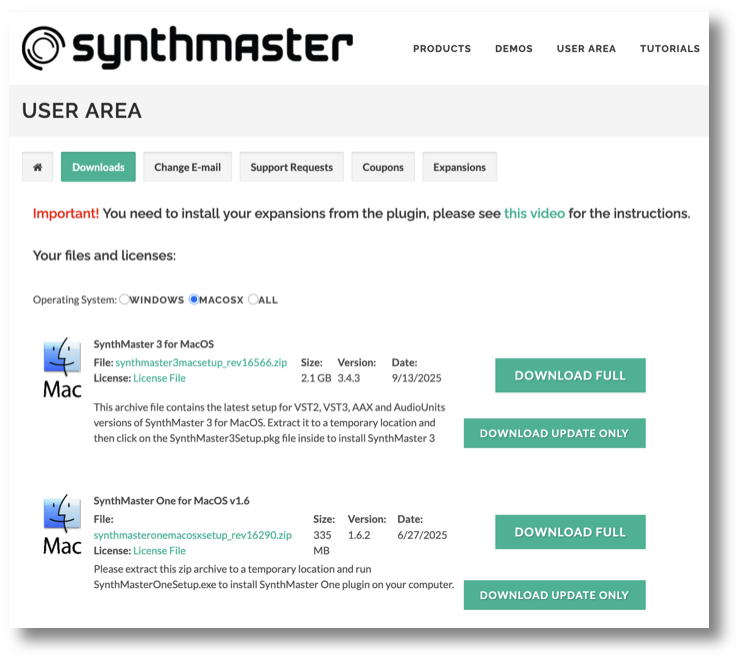
Task: Select the All operating systems radio
Action: 253,300
